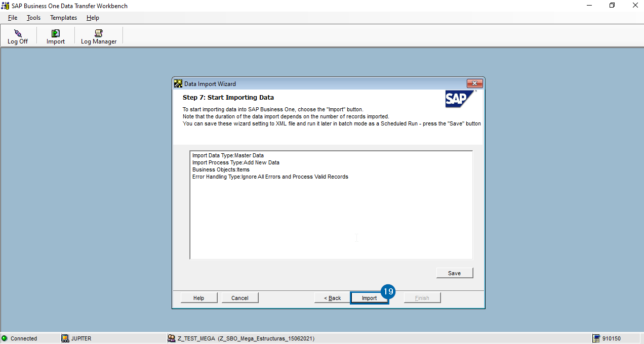Screen dimensions: 644x344
Task: Minimize the Data Transfer Workbench window
Action: pos(589,6)
